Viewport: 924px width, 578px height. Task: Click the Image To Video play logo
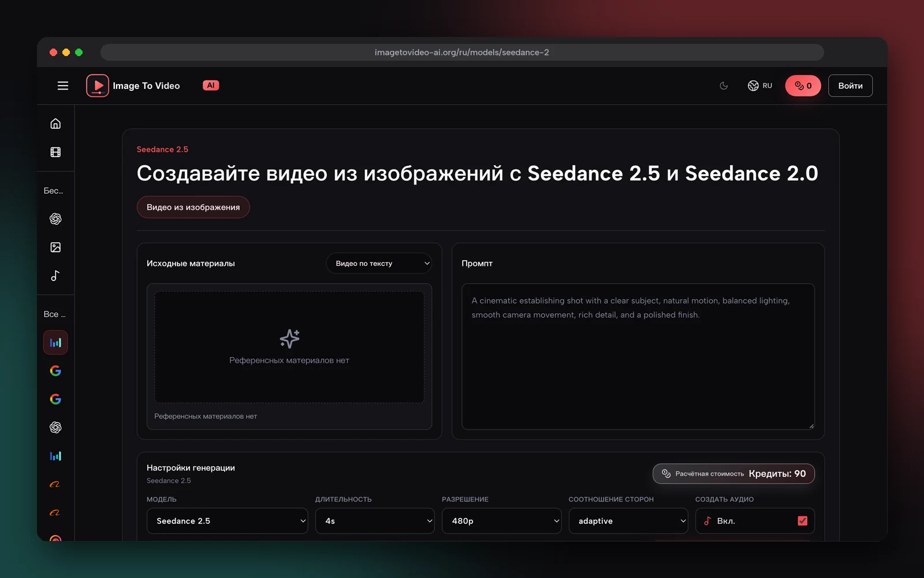click(98, 86)
